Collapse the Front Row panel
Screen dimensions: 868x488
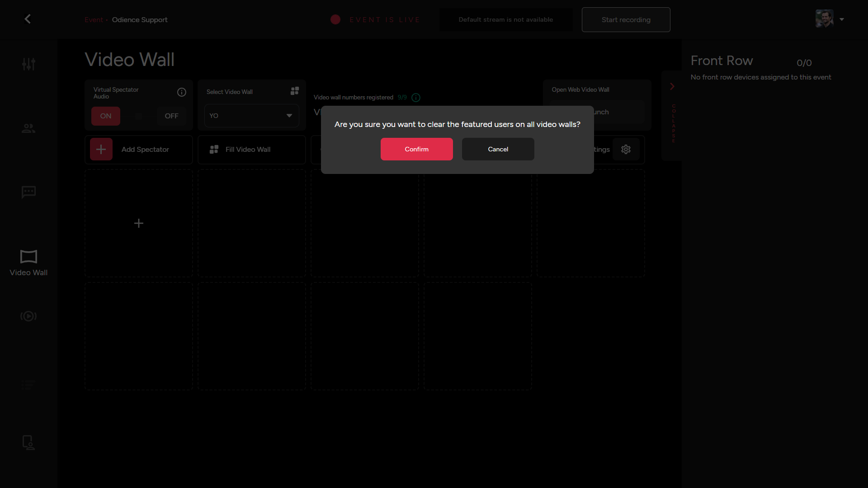[672, 86]
